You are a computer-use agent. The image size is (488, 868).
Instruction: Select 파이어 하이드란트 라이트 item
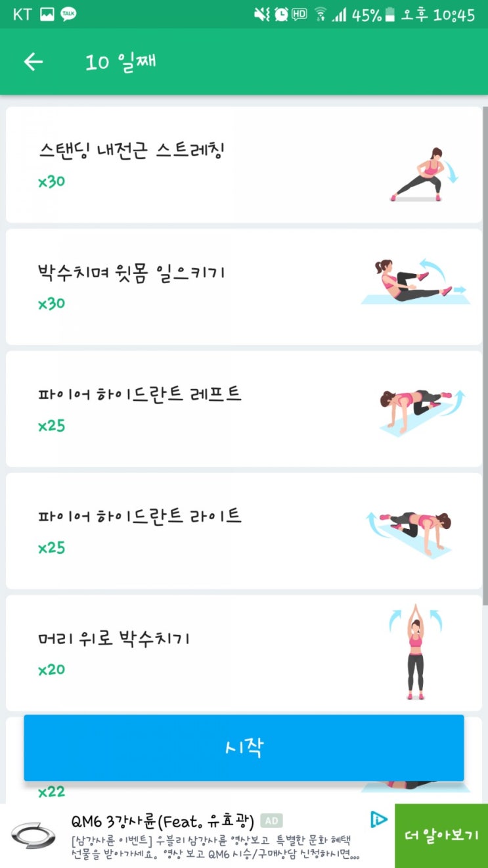(x=244, y=531)
